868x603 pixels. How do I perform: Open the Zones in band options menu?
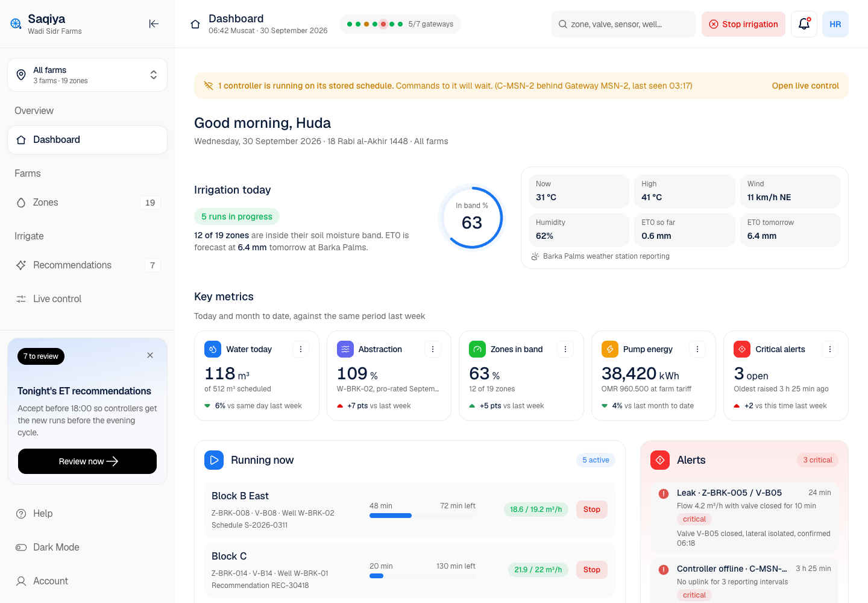click(565, 349)
